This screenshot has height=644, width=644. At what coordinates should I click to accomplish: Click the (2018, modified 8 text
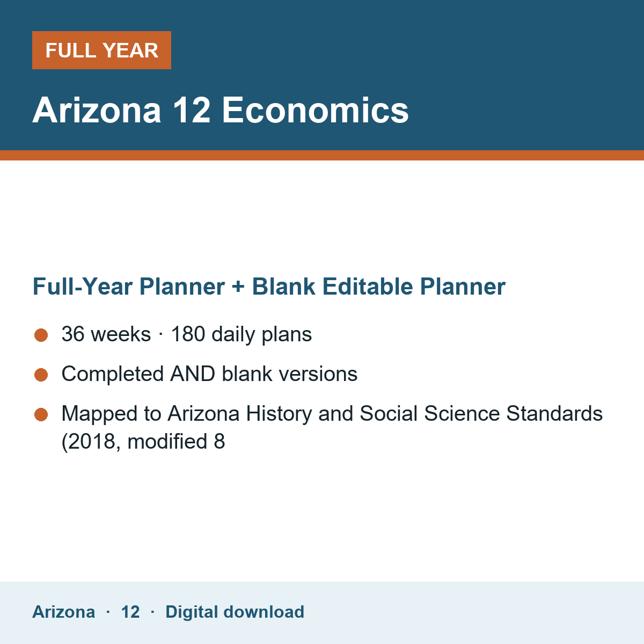pos(143,442)
